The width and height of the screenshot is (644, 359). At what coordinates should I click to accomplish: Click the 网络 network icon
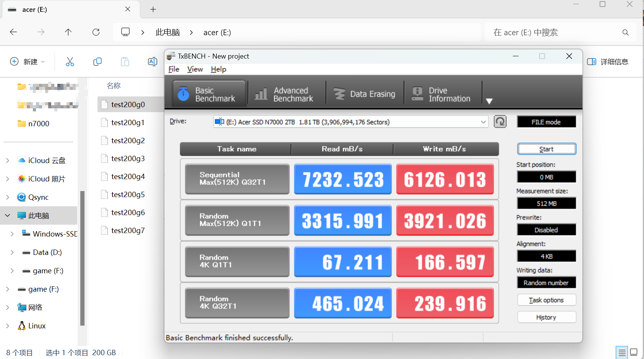22,307
